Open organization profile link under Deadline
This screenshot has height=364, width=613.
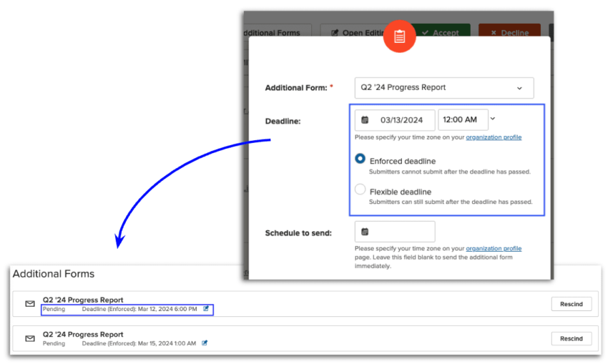(x=494, y=137)
